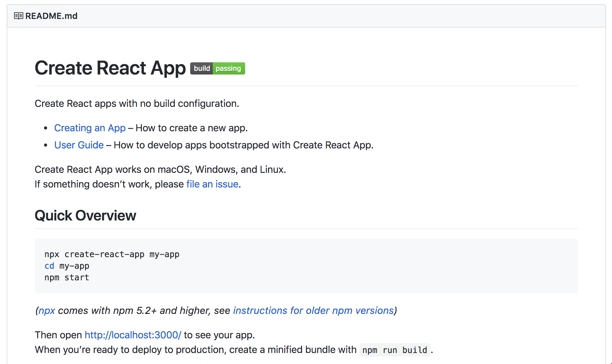Image resolution: width=612 pixels, height=364 pixels.
Task: Open the http://localhost:3000/ link
Action: (133, 335)
